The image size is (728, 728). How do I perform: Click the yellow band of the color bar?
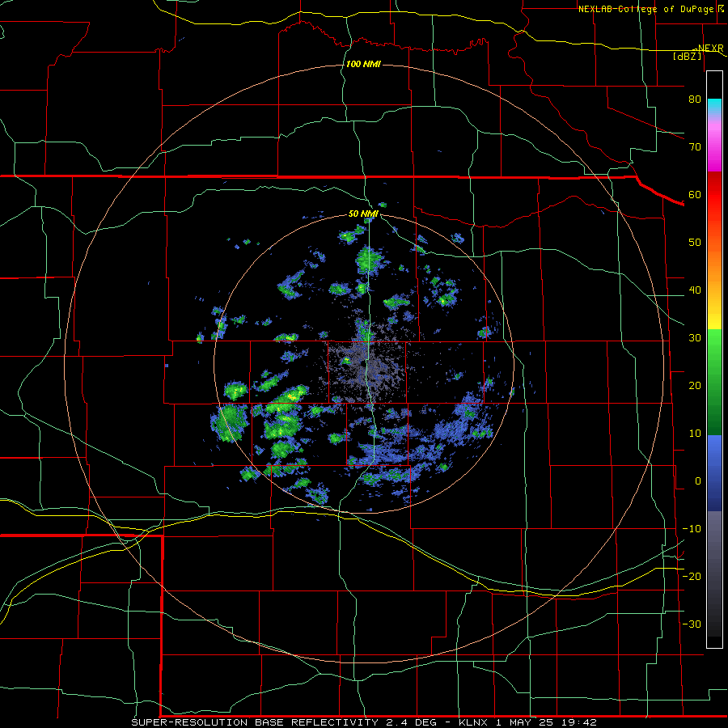(714, 318)
